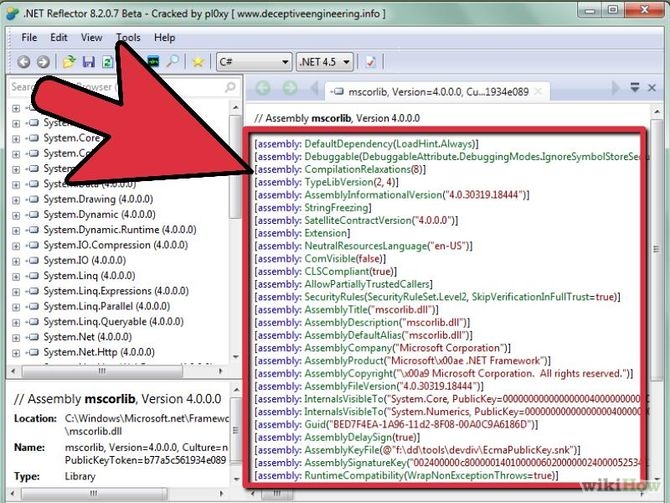Open Search with the magnifier toolbar icon

click(172, 62)
